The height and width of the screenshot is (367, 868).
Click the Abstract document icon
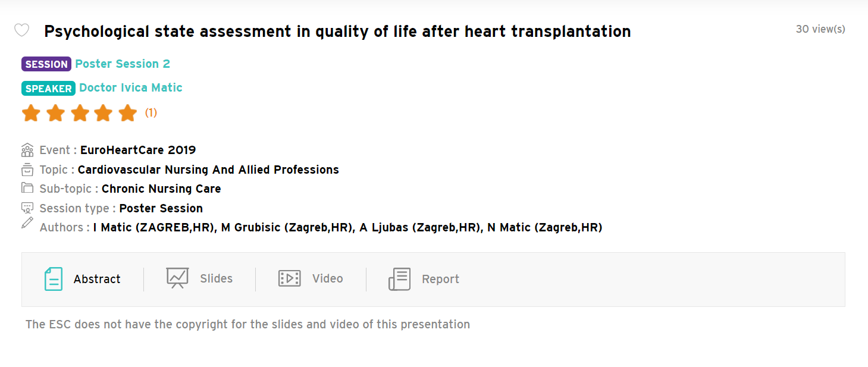[x=54, y=279]
